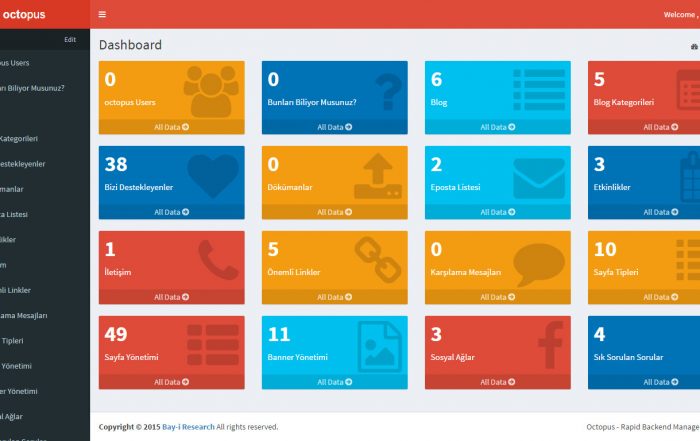Screen dimensions: 700x441
Task: Click the octopus logo in the header
Action: 24,14
